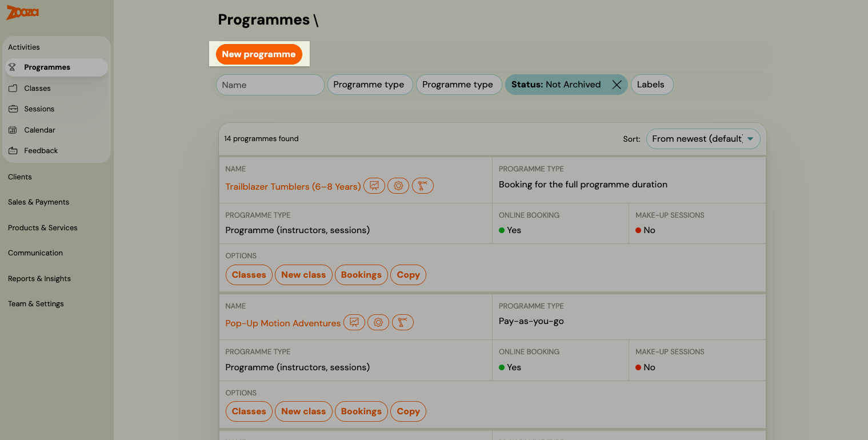Click the icon beside Feedback

pos(13,150)
